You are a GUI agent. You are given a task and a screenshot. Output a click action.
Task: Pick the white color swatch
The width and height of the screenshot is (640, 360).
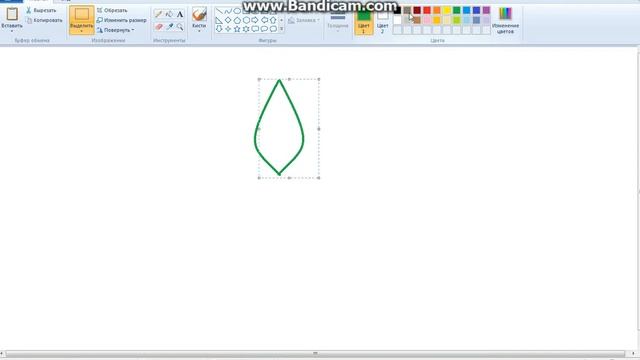click(397, 20)
